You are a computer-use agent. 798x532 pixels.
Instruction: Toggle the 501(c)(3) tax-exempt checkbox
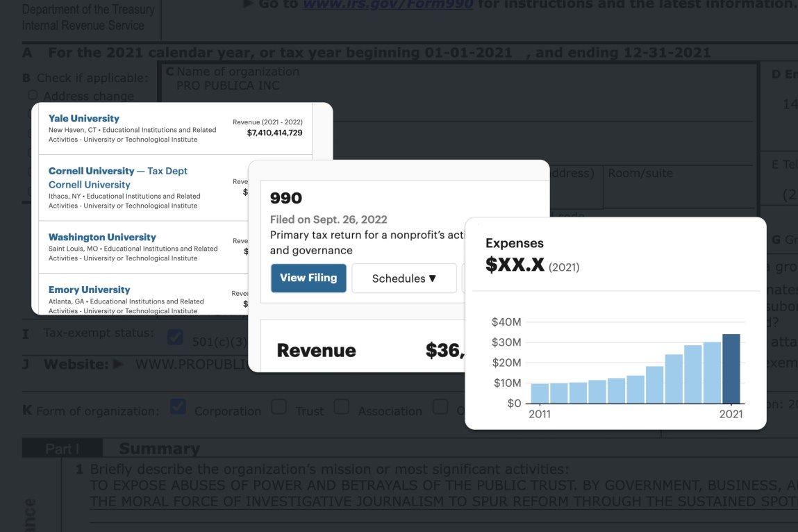click(176, 338)
